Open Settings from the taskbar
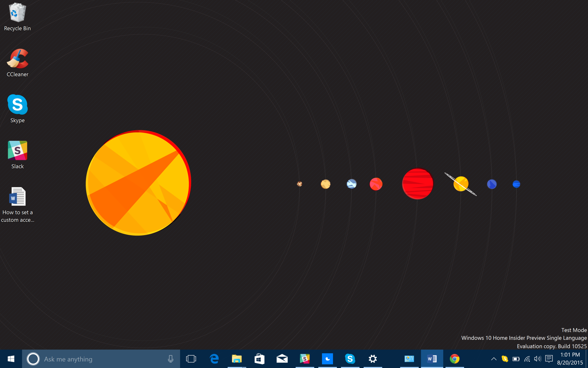 pos(373,359)
